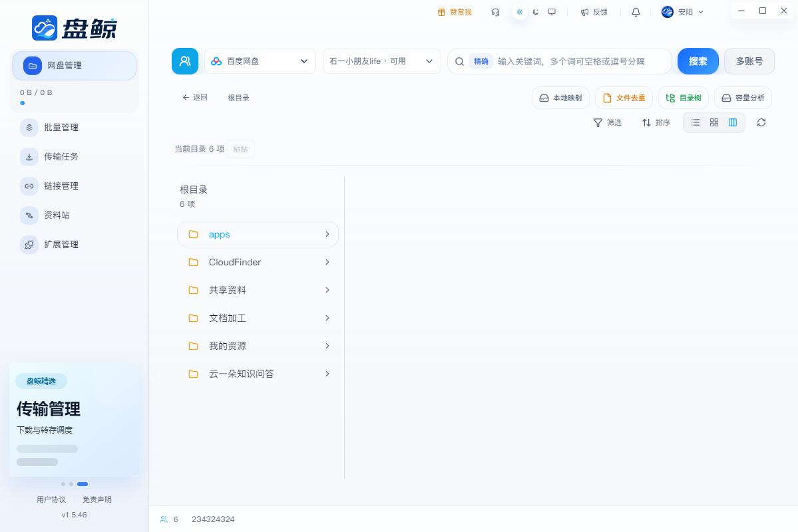This screenshot has height=532, width=798.
Task: Click the 当前目录 6 项 label
Action: 200,149
